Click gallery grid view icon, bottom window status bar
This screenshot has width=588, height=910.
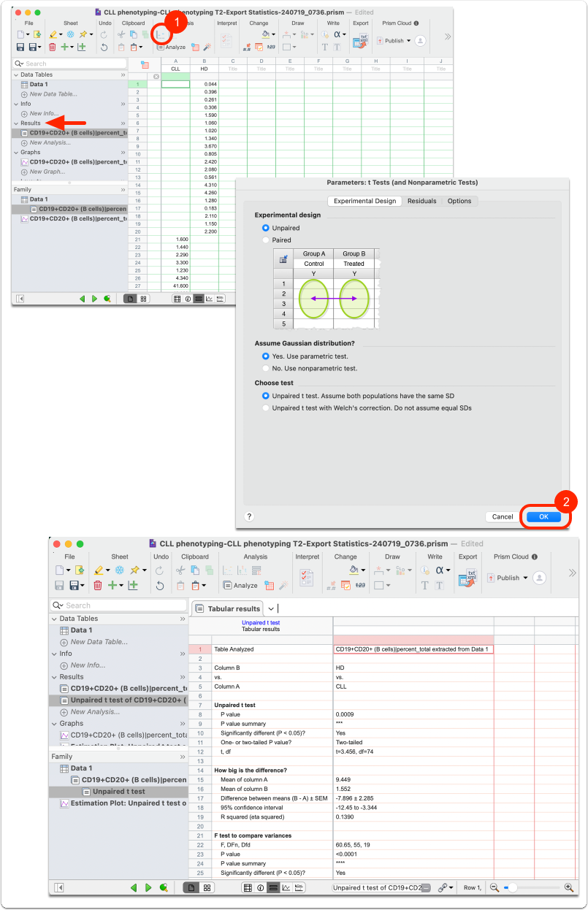point(207,887)
